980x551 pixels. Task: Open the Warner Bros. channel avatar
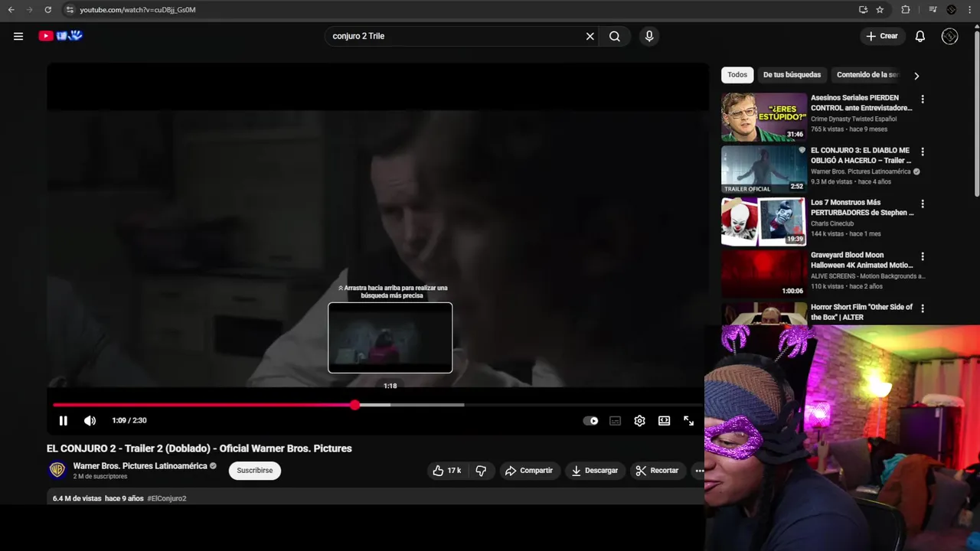click(57, 470)
